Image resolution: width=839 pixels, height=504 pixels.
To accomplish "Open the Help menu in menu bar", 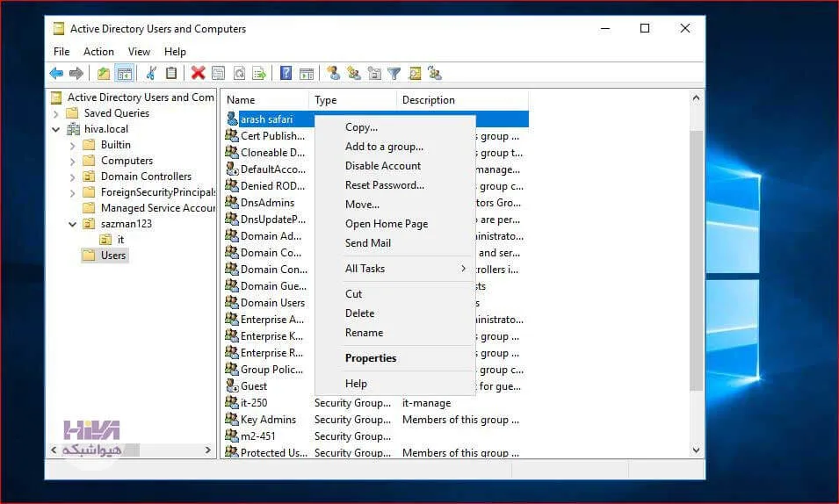I will 175,51.
